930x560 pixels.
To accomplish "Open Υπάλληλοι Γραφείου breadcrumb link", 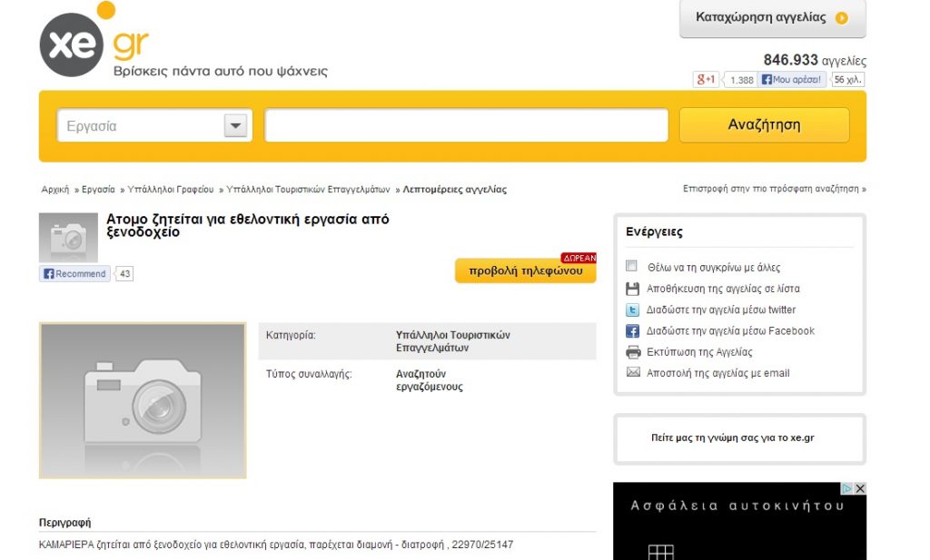I will [171, 190].
